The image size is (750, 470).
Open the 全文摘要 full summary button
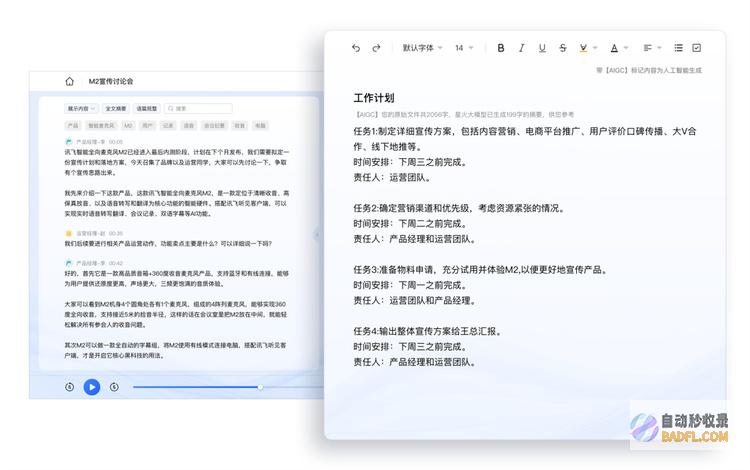pos(115,109)
